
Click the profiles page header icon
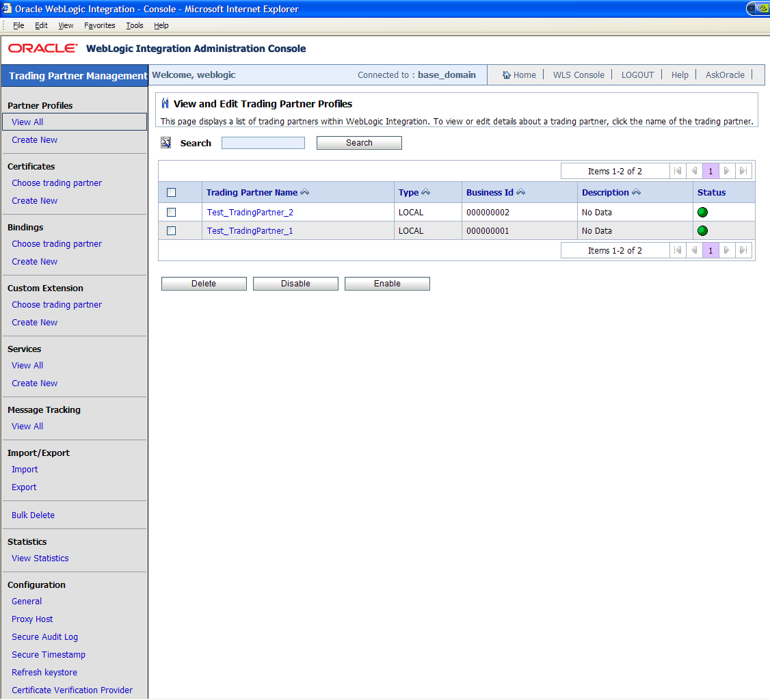[x=164, y=103]
